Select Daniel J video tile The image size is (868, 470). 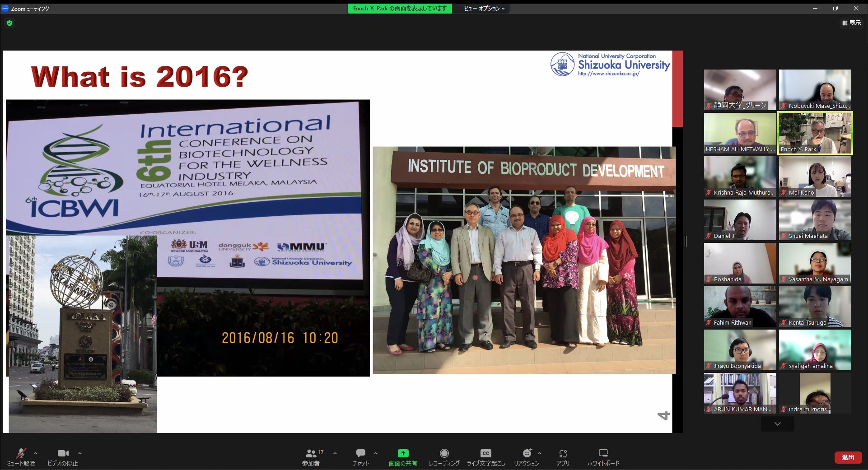pyautogui.click(x=740, y=219)
